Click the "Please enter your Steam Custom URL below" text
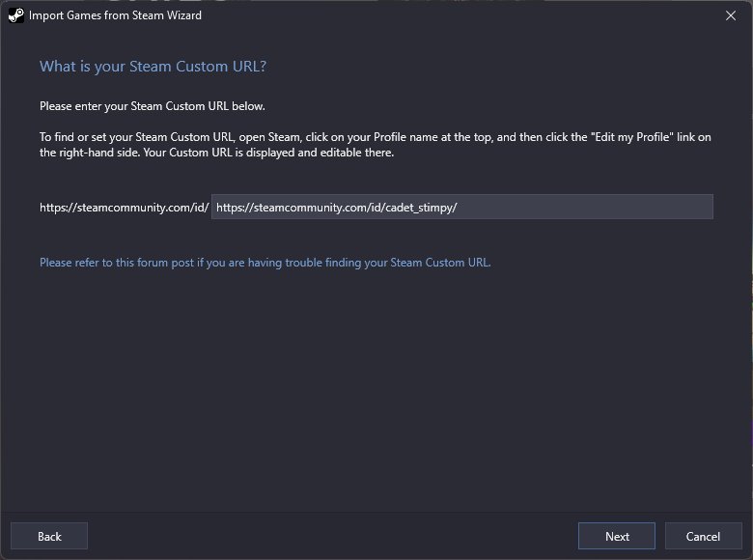753x560 pixels. tap(152, 105)
